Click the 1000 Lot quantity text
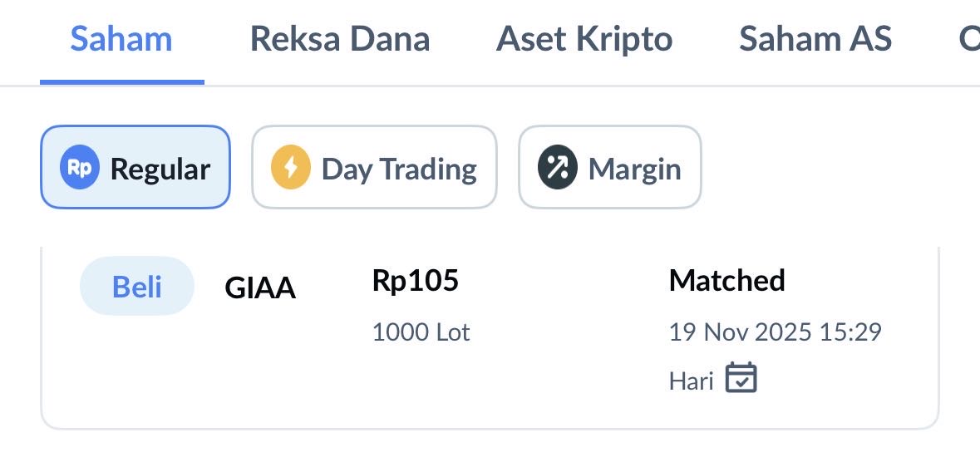980x452 pixels. pos(421,332)
